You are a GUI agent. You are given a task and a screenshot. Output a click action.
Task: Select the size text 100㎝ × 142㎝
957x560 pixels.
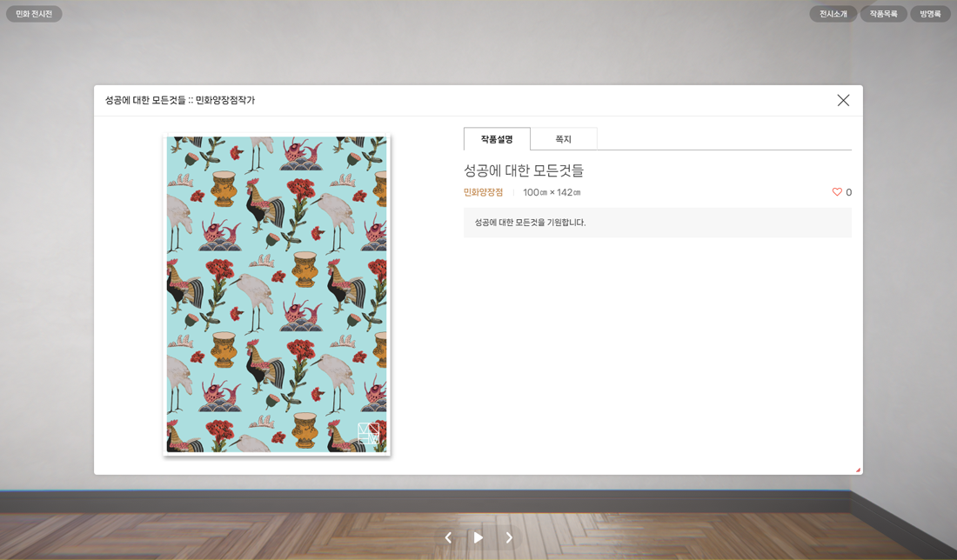(x=552, y=192)
